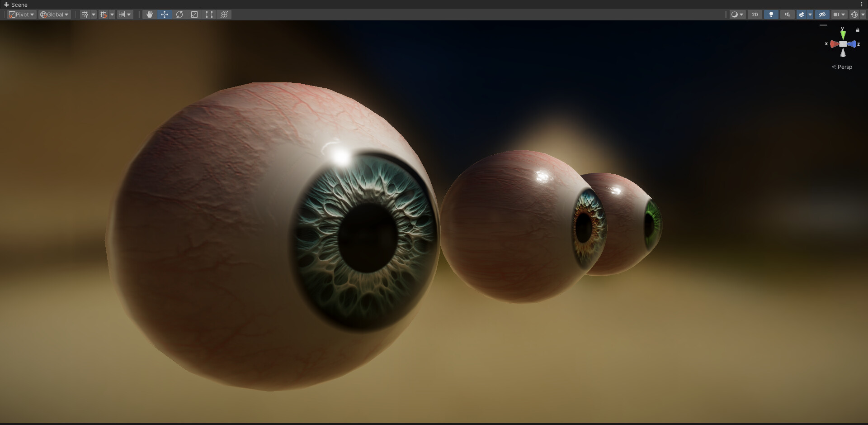The image size is (868, 425).
Task: Disable scene view lighting
Action: pos(771,14)
